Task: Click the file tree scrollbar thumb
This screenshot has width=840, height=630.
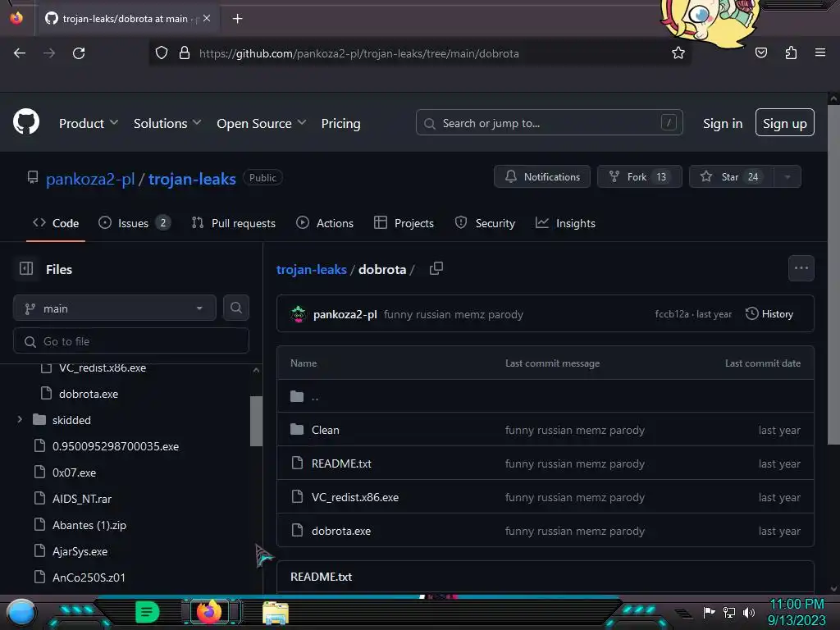Action: (256, 421)
